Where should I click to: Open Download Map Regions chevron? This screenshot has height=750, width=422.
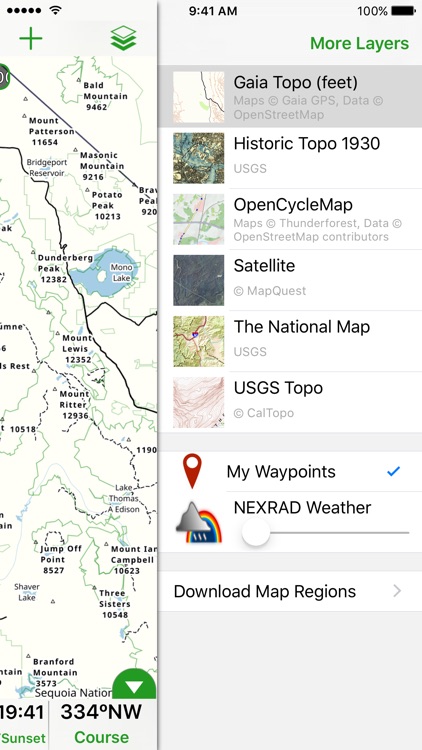pyautogui.click(x=397, y=591)
